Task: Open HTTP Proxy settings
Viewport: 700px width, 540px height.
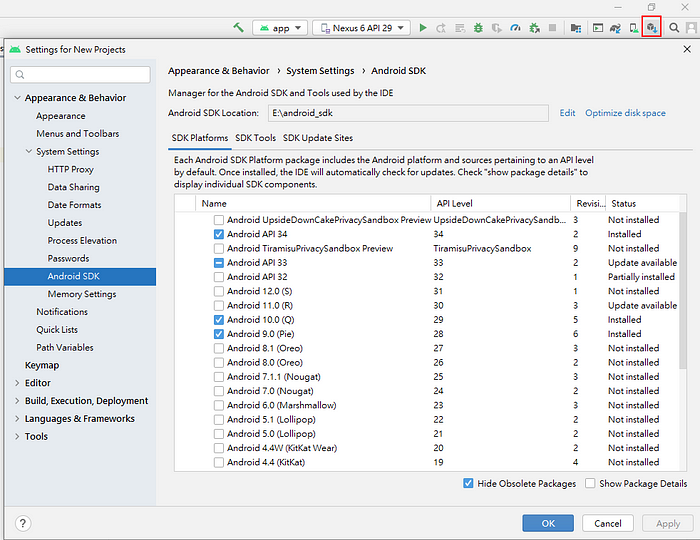Action: [x=71, y=169]
